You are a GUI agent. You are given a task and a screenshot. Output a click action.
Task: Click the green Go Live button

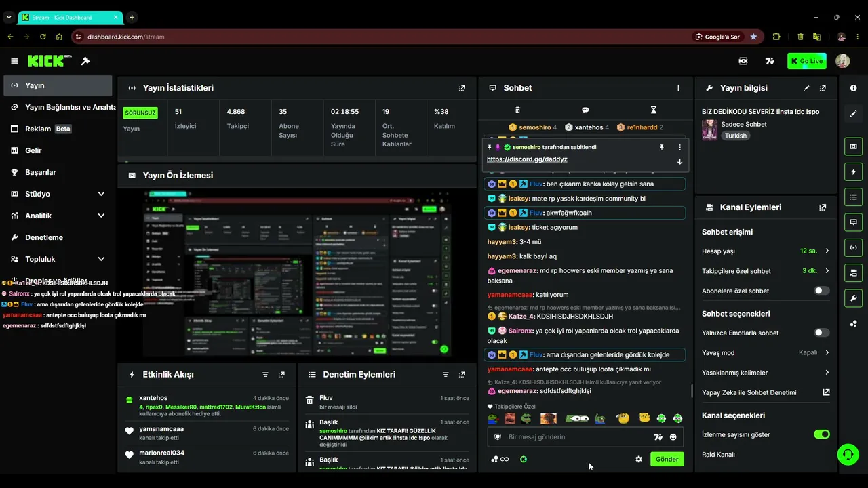(x=807, y=61)
